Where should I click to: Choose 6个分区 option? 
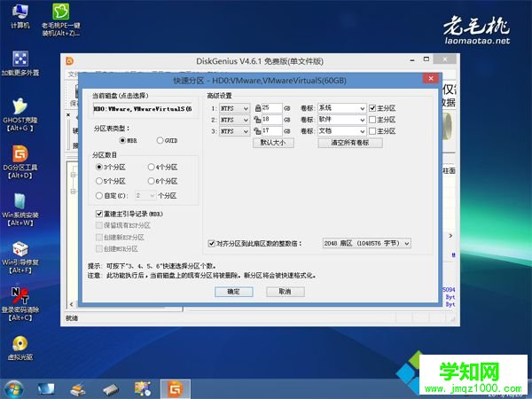click(x=162, y=181)
